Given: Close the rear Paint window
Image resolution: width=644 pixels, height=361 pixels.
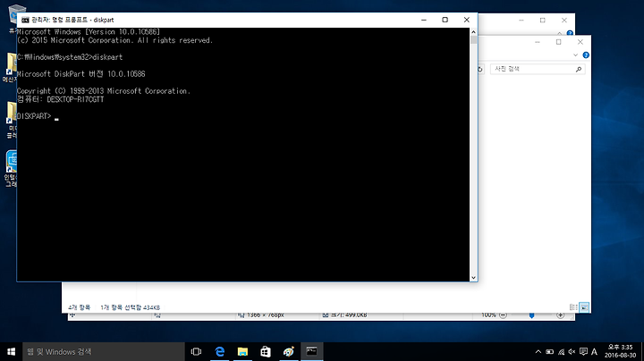Looking at the screenshot, I should 563,20.
